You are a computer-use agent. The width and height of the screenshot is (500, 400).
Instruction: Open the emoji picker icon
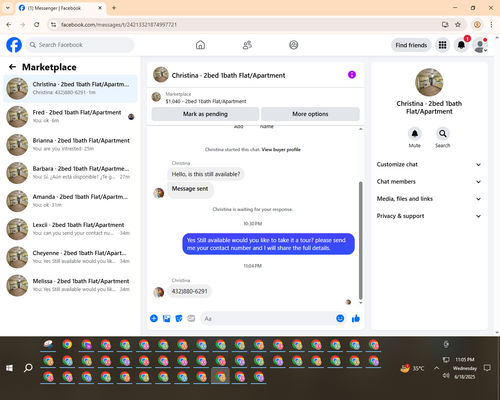click(x=340, y=318)
